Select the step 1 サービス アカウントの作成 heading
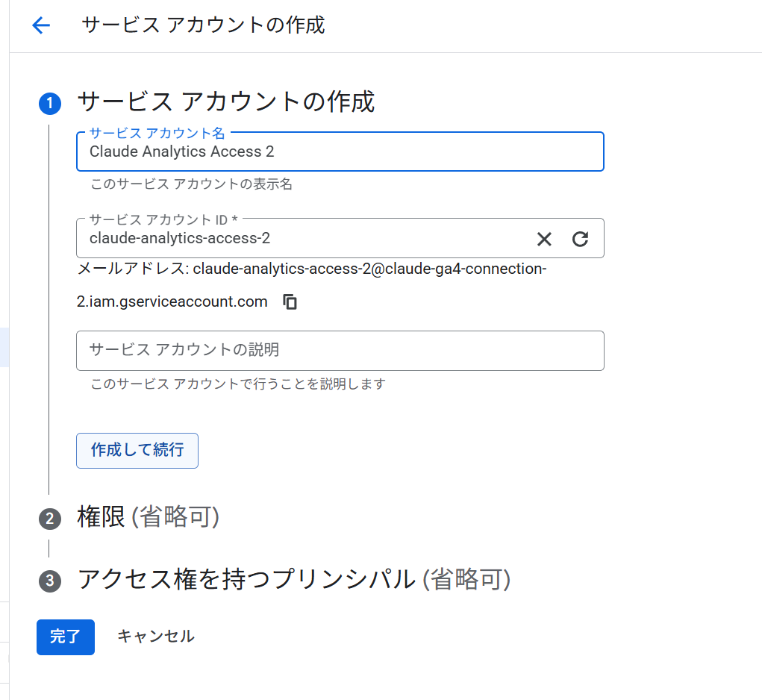Screen dimensions: 762x700 point(226,102)
